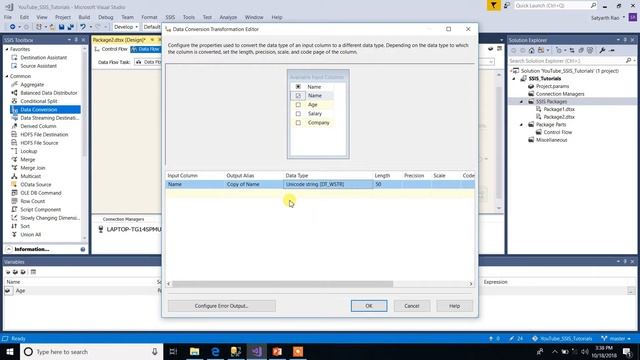Image resolution: width=640 pixels, height=360 pixels.
Task: Click the horizontal scrollbar in the dialog grid
Action: [x=282, y=284]
